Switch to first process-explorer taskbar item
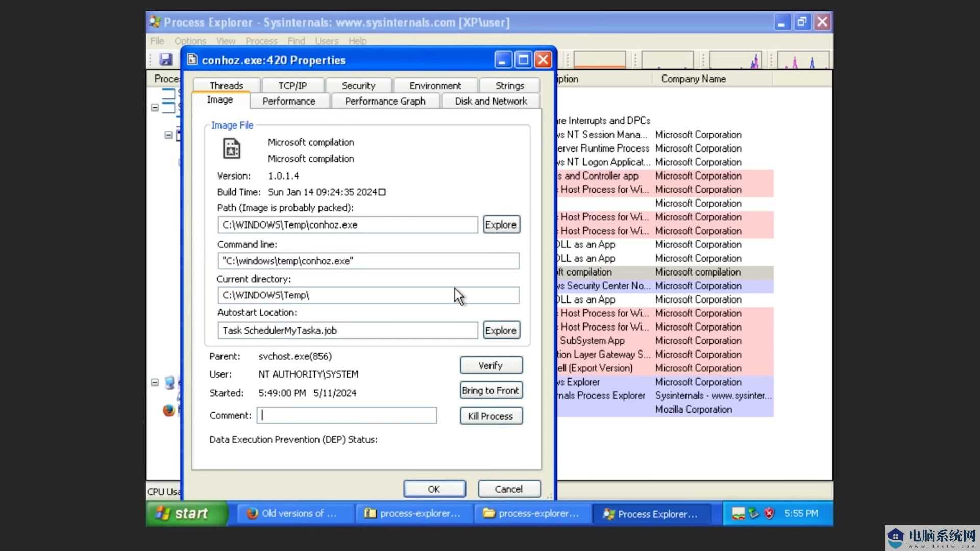The width and height of the screenshot is (980, 551). pyautogui.click(x=415, y=514)
